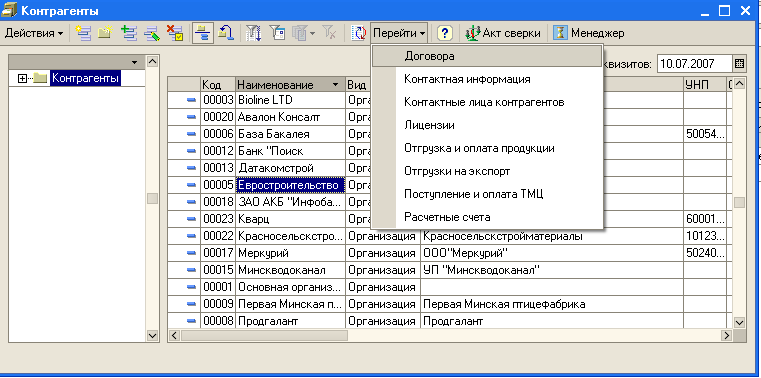Sort by the Наименование column header
The width and height of the screenshot is (761, 378).
(x=290, y=84)
